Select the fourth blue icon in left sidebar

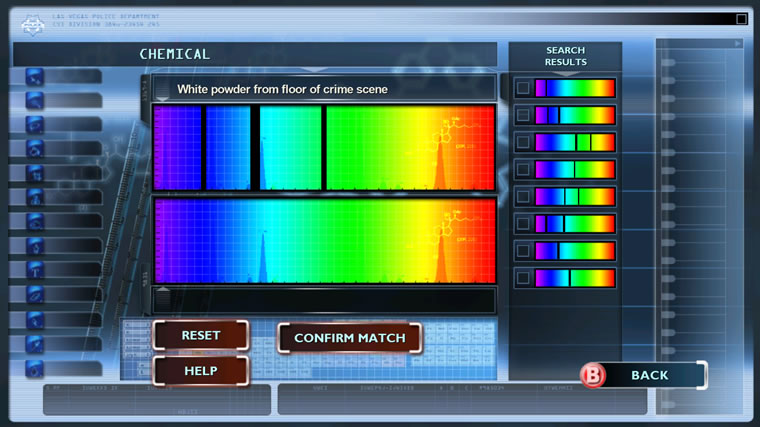[x=35, y=148]
